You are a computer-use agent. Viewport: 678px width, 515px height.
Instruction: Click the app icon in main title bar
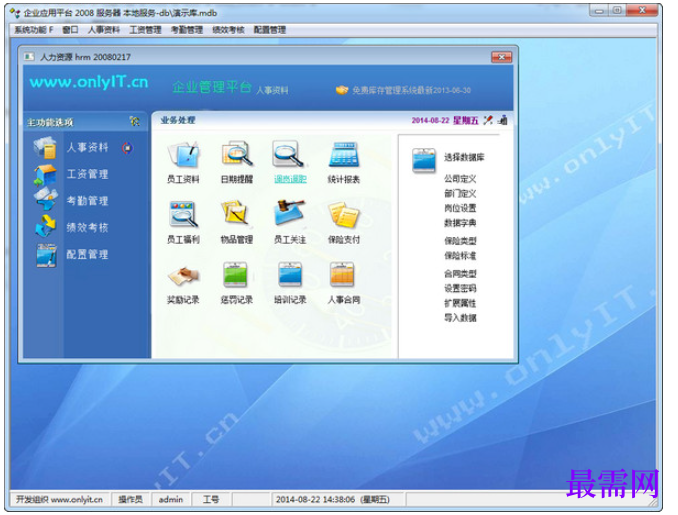coord(15,13)
